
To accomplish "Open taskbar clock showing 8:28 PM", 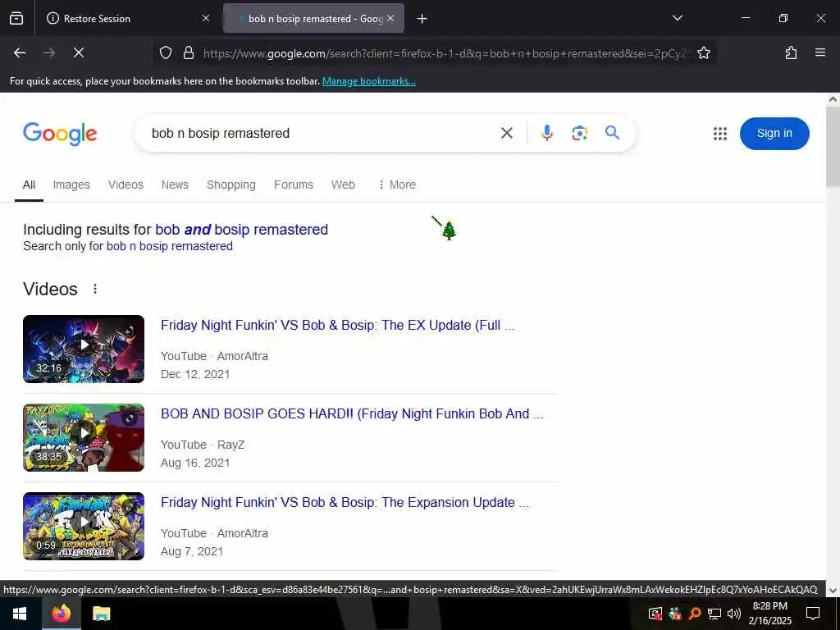I will click(770, 614).
